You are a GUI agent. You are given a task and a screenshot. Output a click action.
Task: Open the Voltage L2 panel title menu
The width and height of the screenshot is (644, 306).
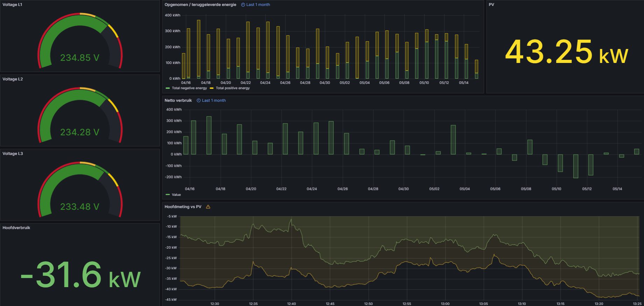click(x=13, y=79)
